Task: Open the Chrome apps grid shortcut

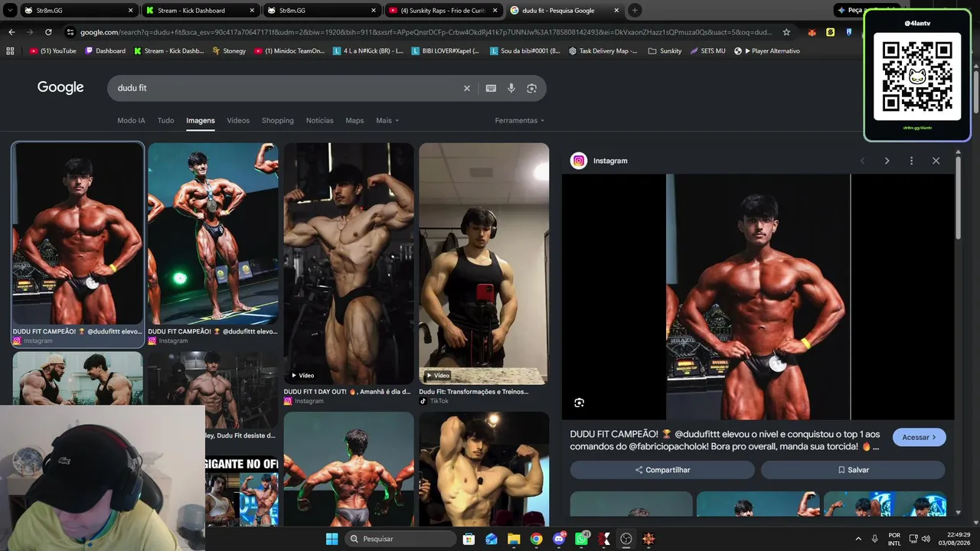Action: (10, 51)
